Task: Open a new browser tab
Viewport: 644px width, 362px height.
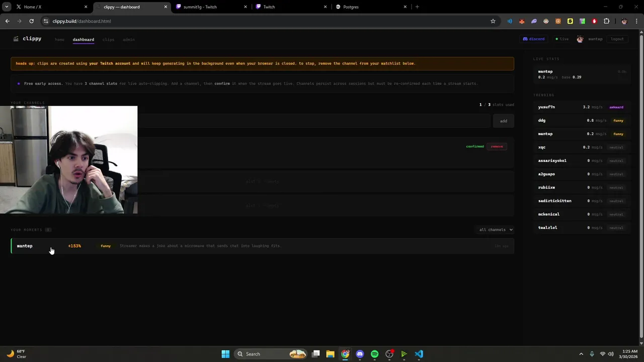Action: pyautogui.click(x=417, y=7)
